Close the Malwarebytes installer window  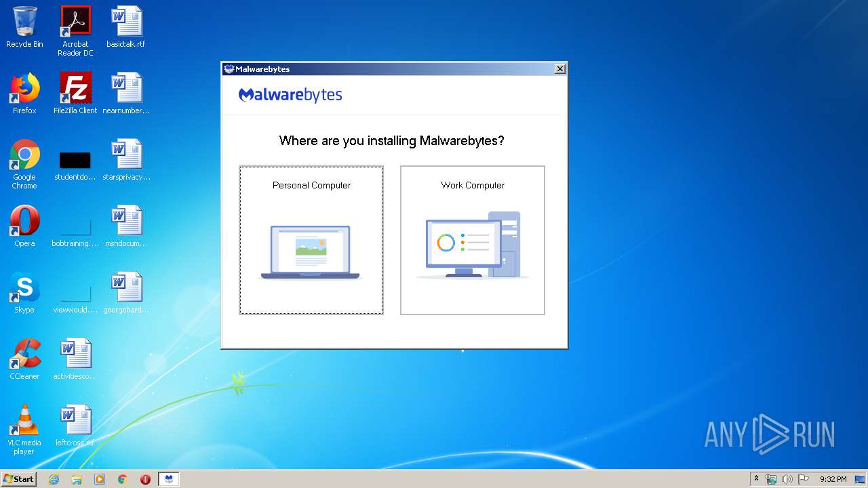click(x=559, y=69)
